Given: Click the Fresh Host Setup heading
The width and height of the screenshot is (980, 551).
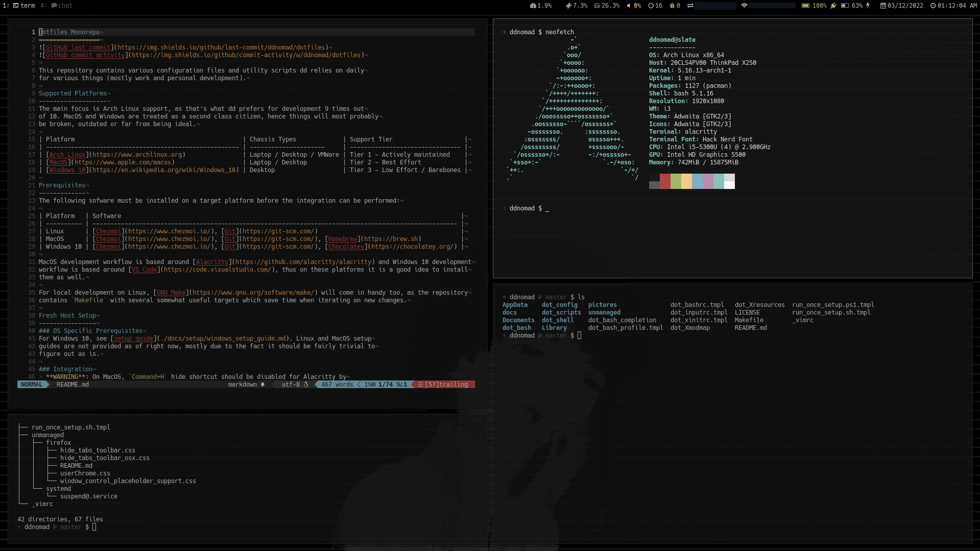Looking at the screenshot, I should tap(67, 316).
